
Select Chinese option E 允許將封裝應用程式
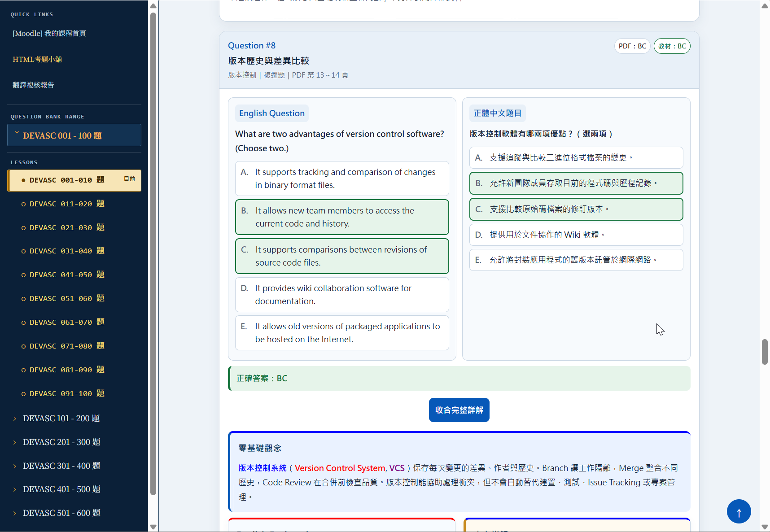[x=576, y=260]
